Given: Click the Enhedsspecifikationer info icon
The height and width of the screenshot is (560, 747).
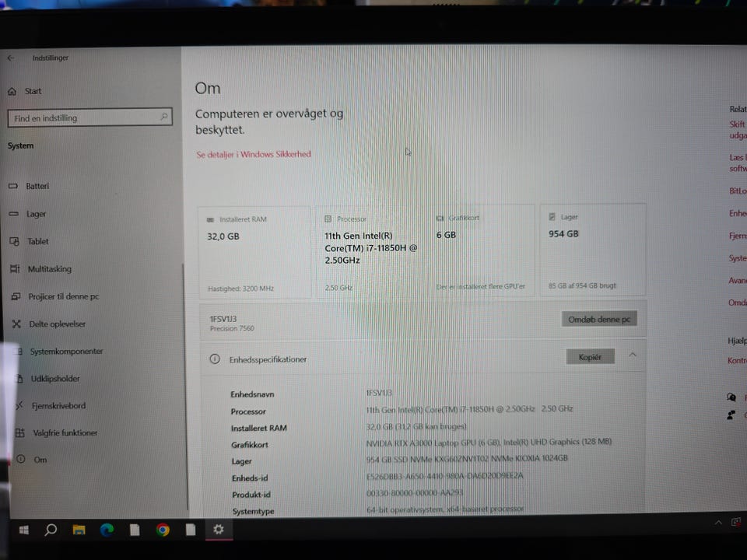Looking at the screenshot, I should (215, 359).
